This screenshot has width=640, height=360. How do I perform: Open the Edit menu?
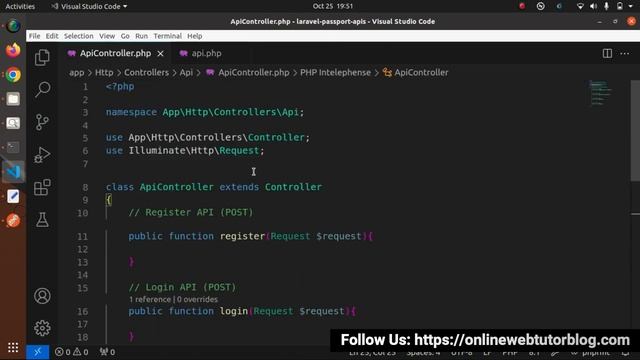click(x=52, y=36)
